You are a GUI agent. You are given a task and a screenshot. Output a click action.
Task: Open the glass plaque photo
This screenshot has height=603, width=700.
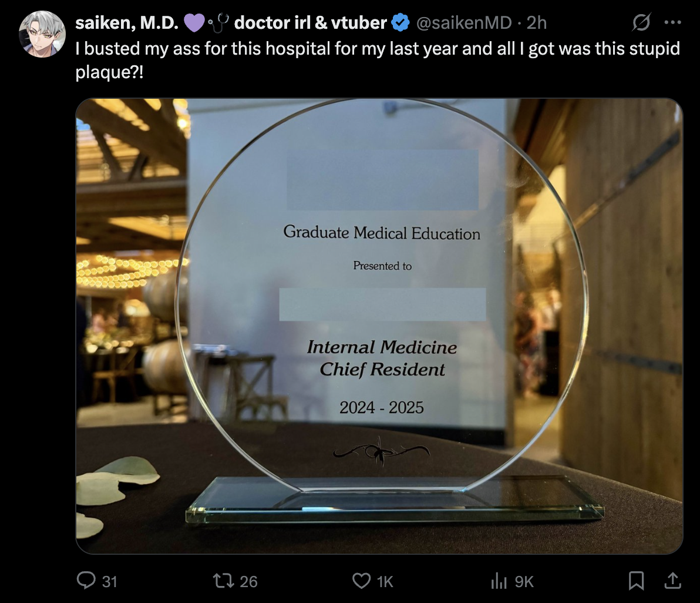point(379,326)
